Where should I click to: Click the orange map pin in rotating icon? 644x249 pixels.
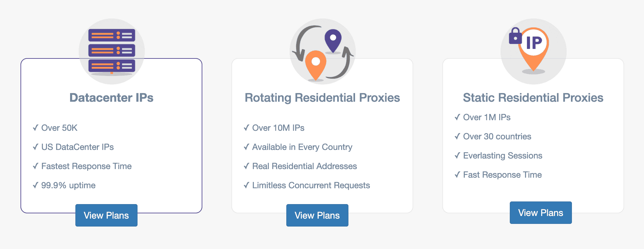tap(316, 65)
